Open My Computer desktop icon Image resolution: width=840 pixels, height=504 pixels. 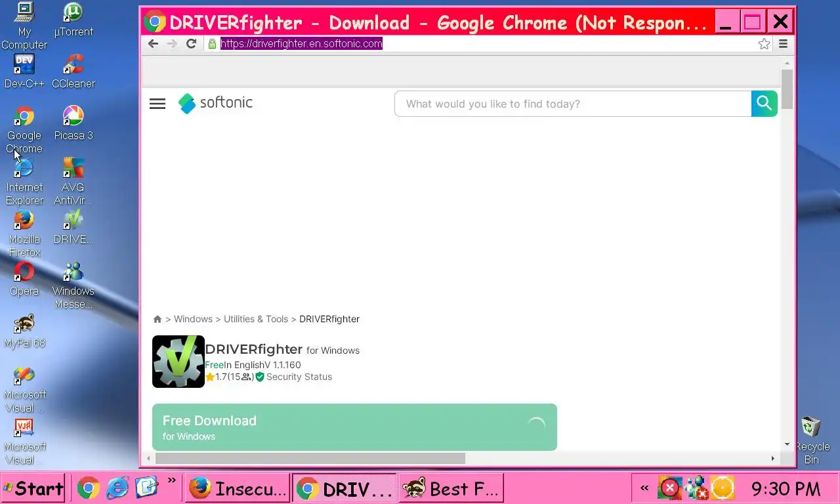(24, 26)
